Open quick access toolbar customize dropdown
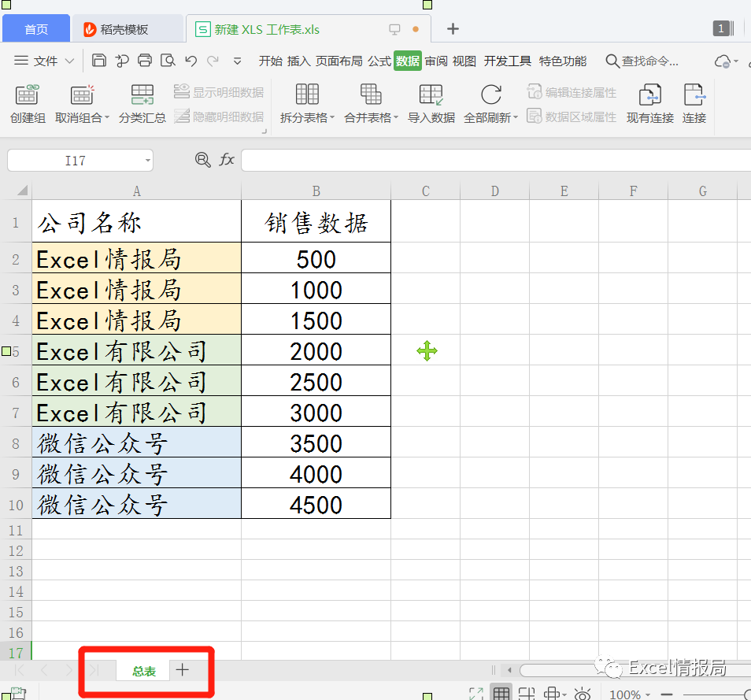Screen dimensions: 751x700 tap(237, 61)
